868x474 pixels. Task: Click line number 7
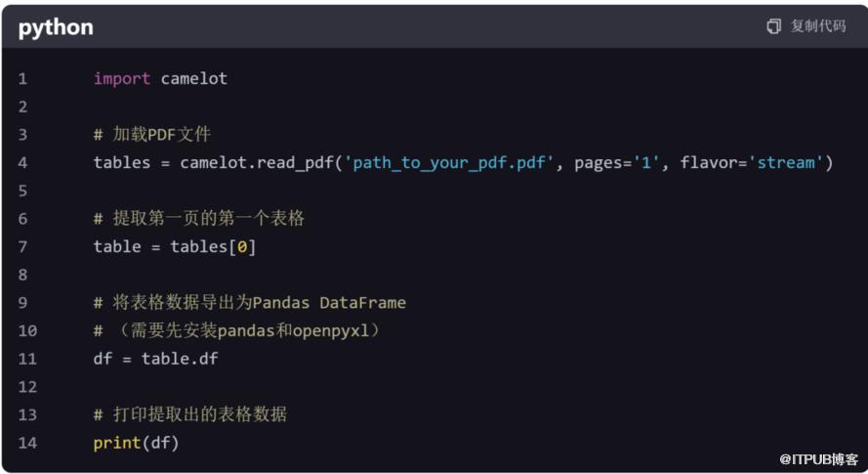22,246
